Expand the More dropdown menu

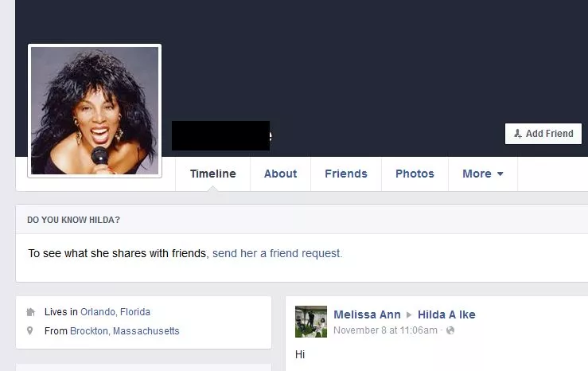(483, 174)
